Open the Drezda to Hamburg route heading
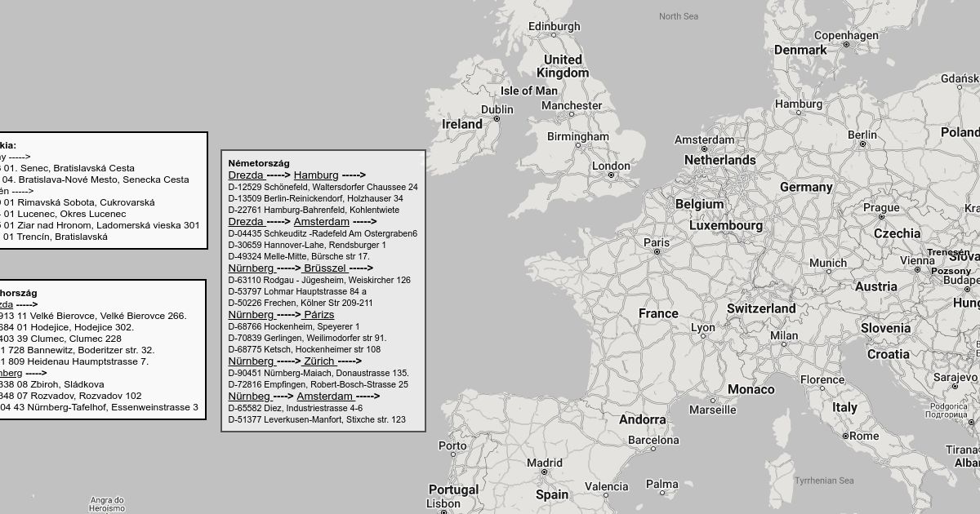The image size is (980, 514). coord(296,175)
